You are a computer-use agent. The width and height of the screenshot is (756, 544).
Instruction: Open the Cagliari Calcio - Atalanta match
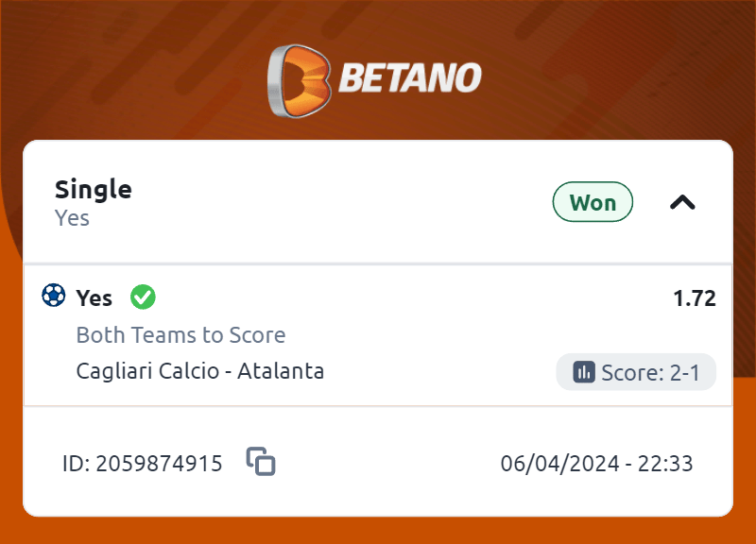[199, 371]
